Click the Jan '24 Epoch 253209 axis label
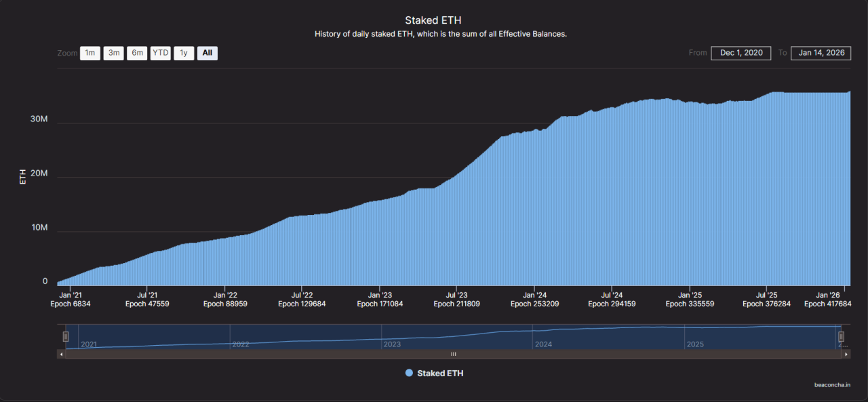The image size is (868, 402). (534, 299)
